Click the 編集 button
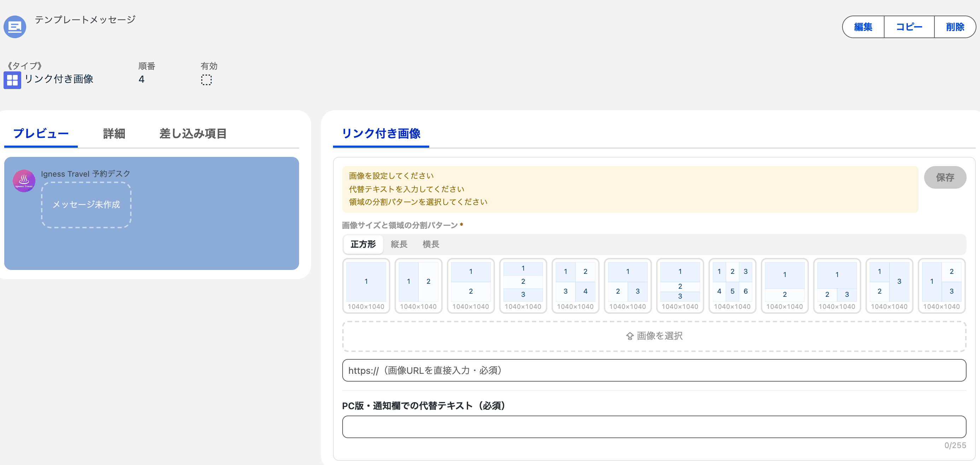 (863, 27)
